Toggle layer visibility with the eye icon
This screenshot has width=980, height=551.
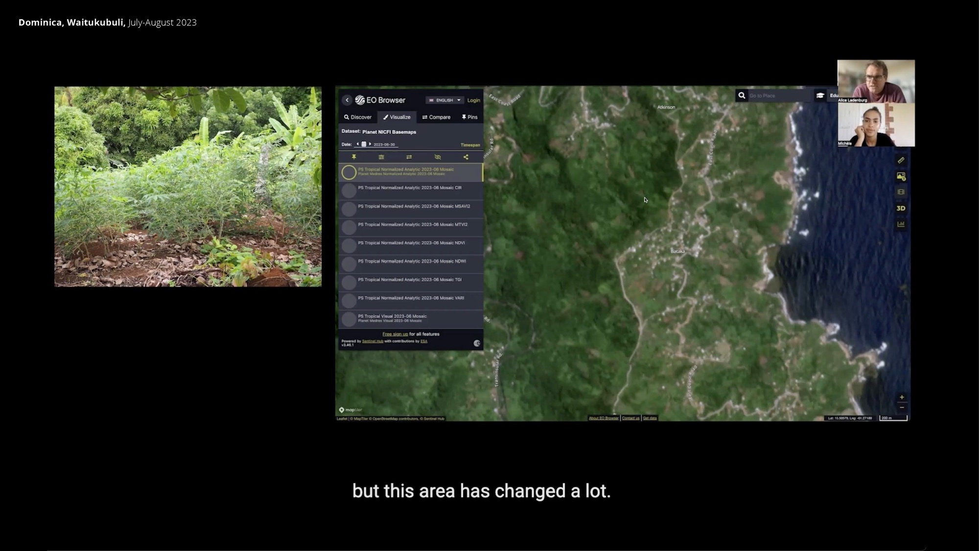pyautogui.click(x=438, y=157)
